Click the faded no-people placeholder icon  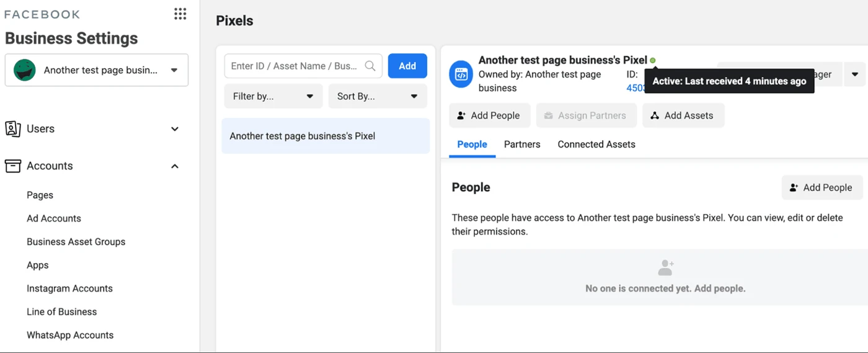pyautogui.click(x=665, y=268)
